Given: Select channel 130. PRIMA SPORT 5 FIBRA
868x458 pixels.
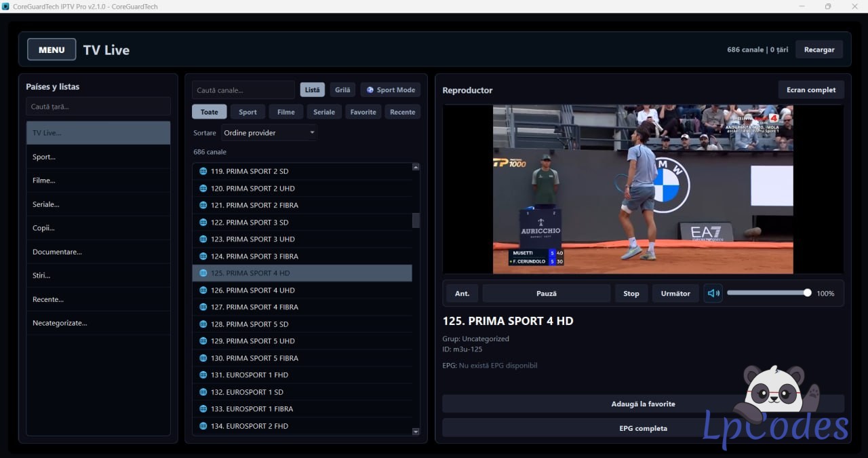Looking at the screenshot, I should pos(302,358).
